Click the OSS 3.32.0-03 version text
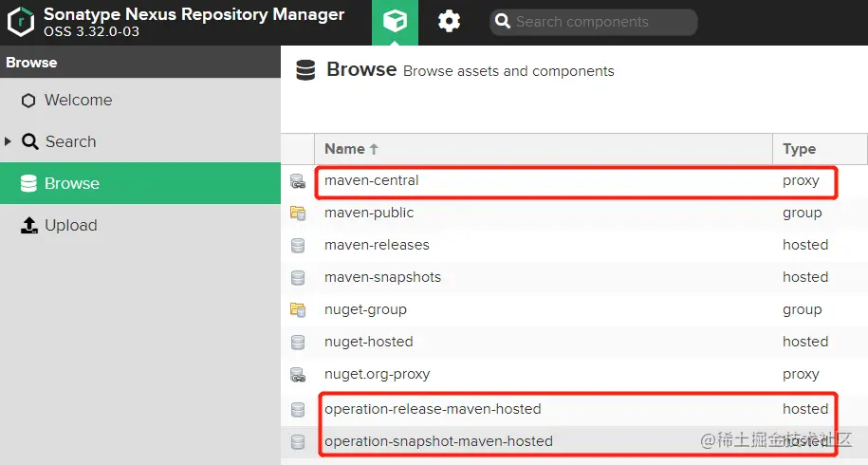 tap(91, 31)
